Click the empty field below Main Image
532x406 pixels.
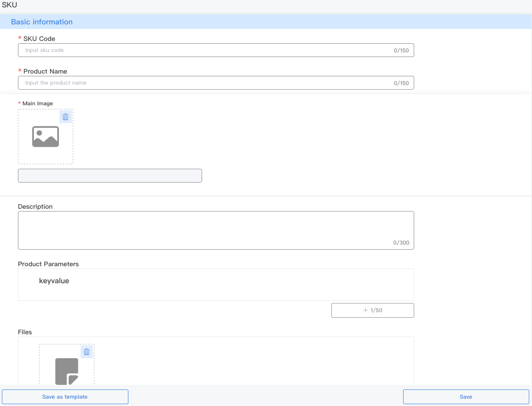110,176
